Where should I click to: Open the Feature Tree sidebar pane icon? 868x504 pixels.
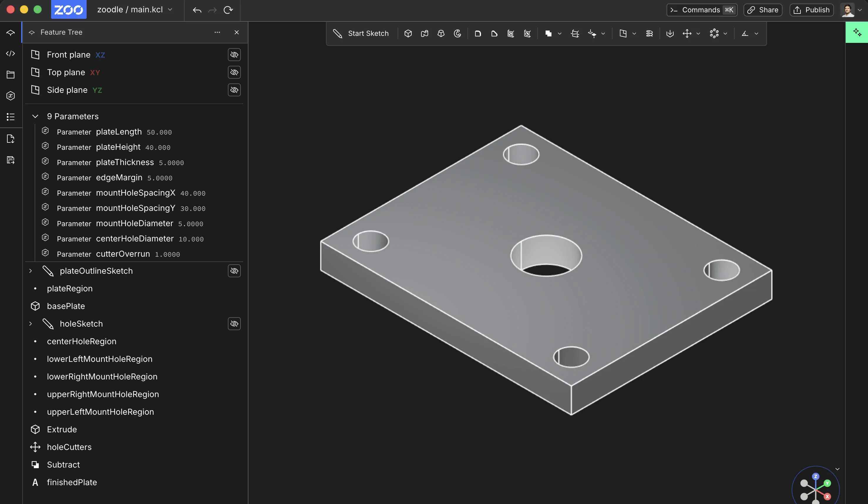pyautogui.click(x=11, y=32)
